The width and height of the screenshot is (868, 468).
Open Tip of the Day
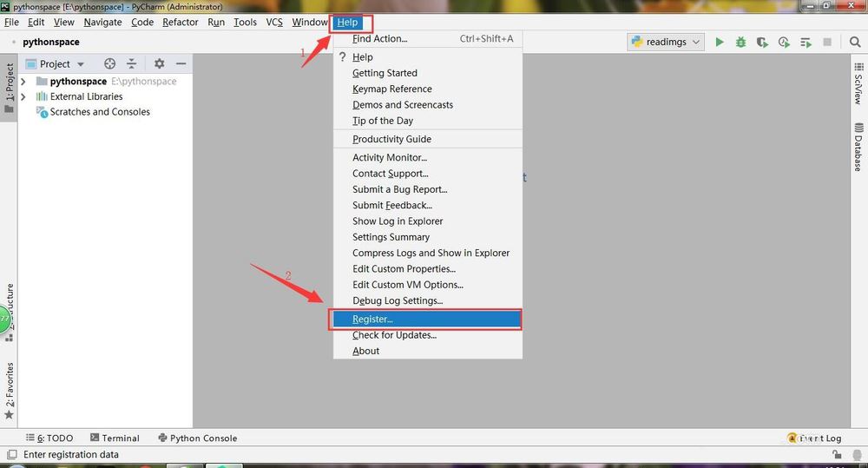pyautogui.click(x=428, y=121)
